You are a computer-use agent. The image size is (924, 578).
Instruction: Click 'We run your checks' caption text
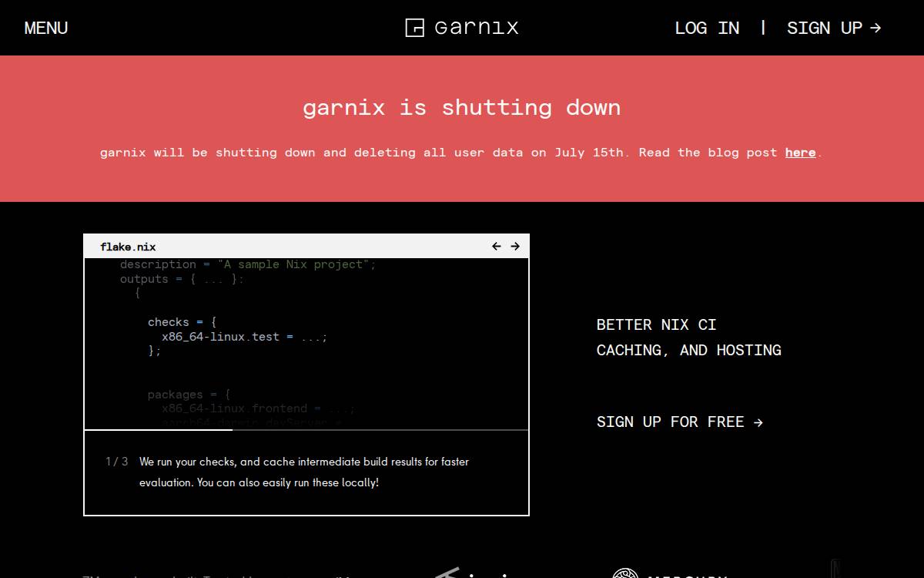304,472
